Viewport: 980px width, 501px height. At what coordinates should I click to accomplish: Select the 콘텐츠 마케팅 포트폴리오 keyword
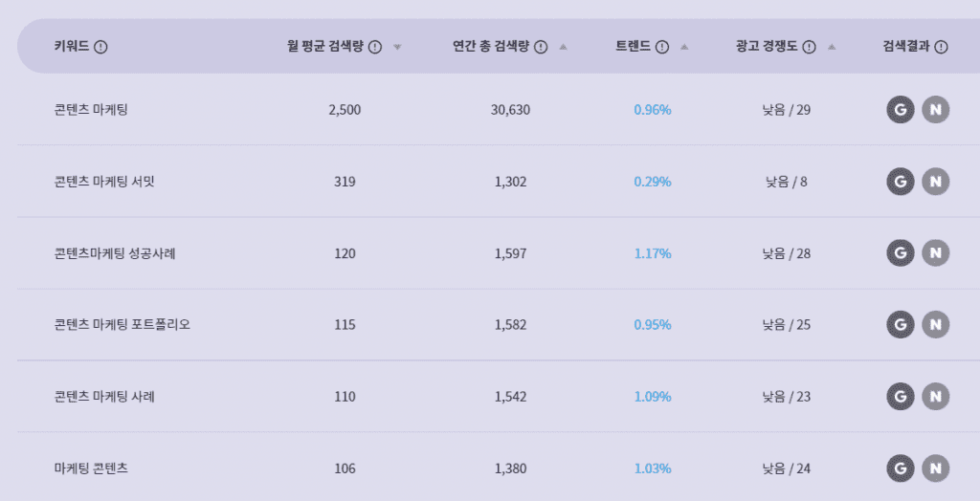[122, 325]
